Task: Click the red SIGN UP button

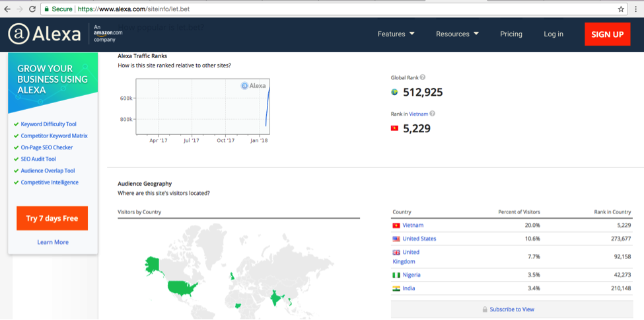Action: (x=608, y=34)
